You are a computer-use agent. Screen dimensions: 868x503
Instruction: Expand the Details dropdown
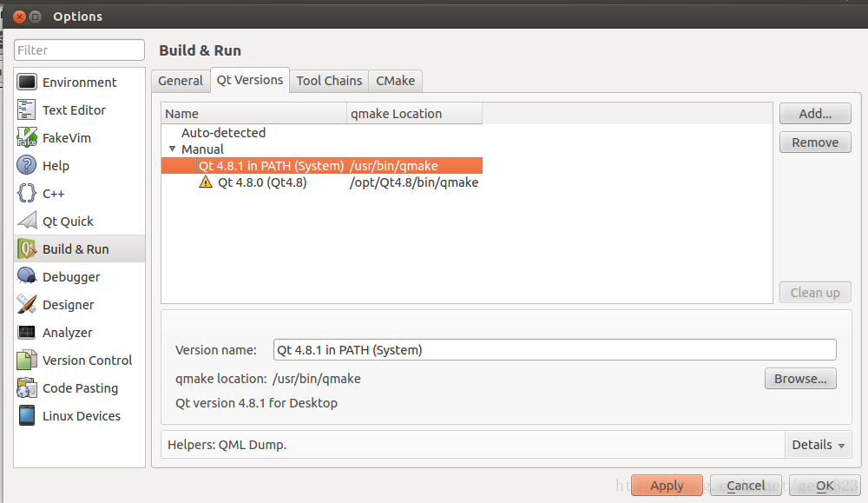click(819, 445)
